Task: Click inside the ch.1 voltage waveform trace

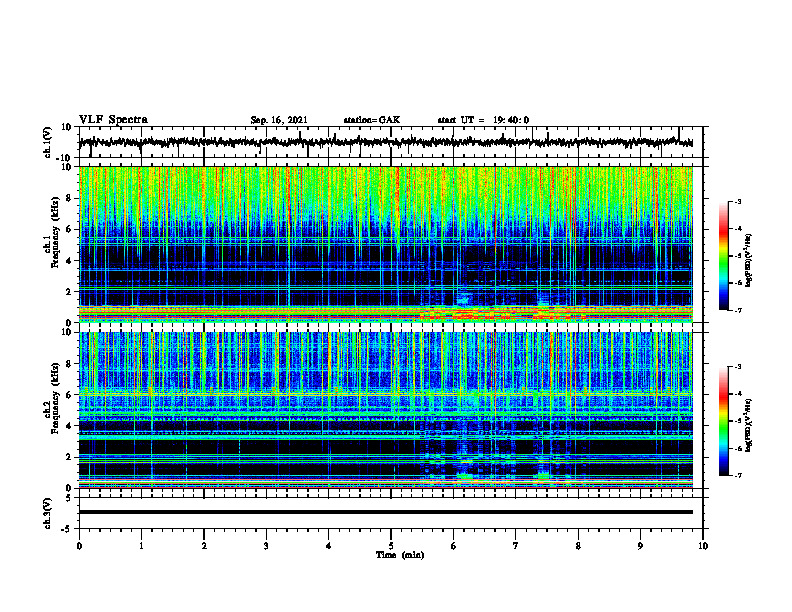Action: [x=385, y=142]
